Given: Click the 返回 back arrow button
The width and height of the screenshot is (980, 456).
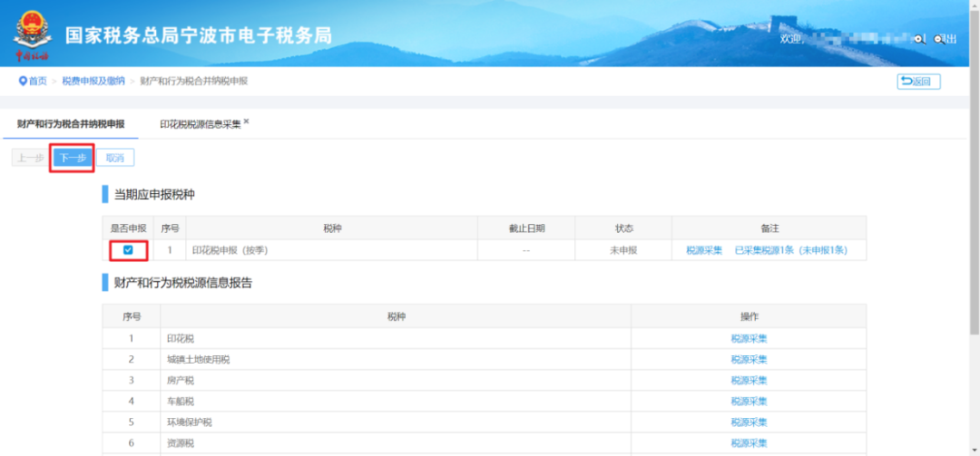Looking at the screenshot, I should (918, 82).
